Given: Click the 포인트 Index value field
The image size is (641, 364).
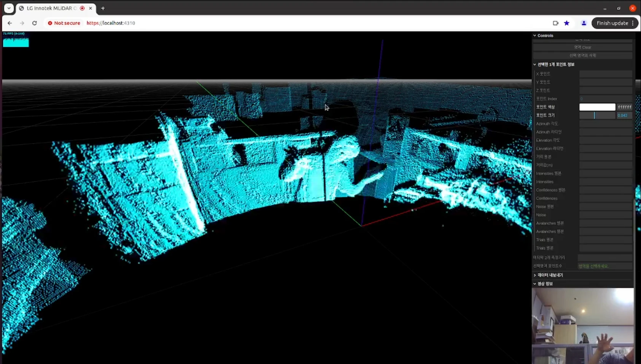Looking at the screenshot, I should [606, 99].
